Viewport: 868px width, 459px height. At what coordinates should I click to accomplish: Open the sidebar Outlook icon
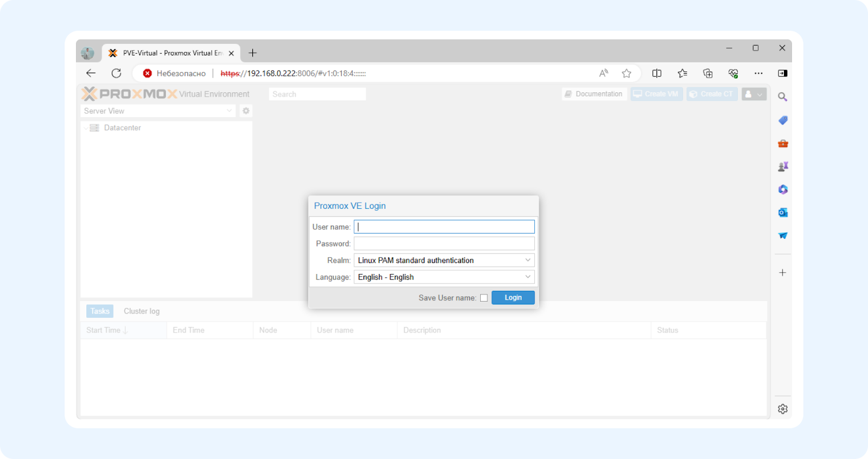(x=783, y=213)
